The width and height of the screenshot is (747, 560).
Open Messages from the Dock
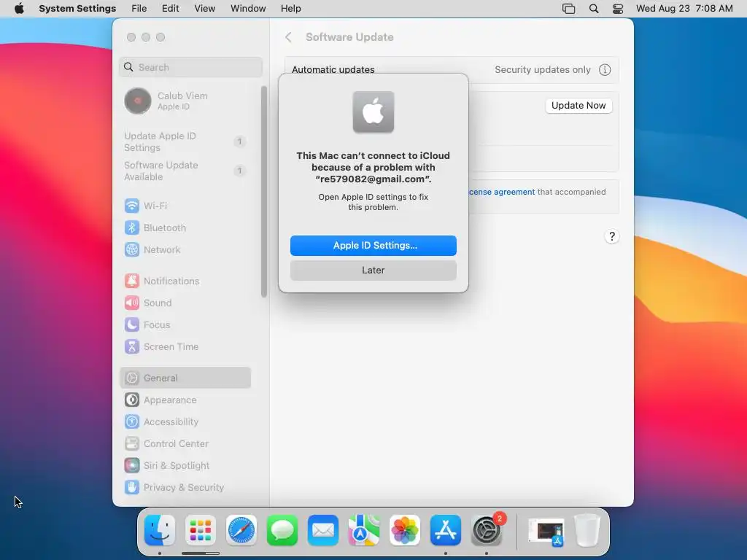(x=282, y=530)
